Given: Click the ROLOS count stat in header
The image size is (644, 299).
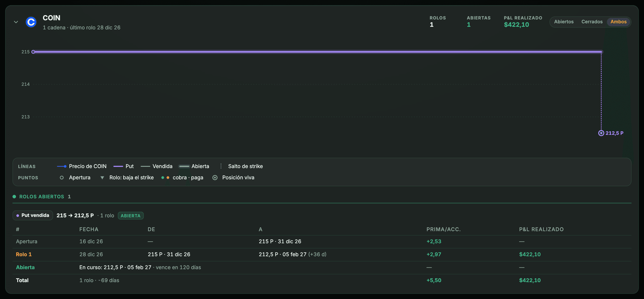Looking at the screenshot, I should point(437,22).
